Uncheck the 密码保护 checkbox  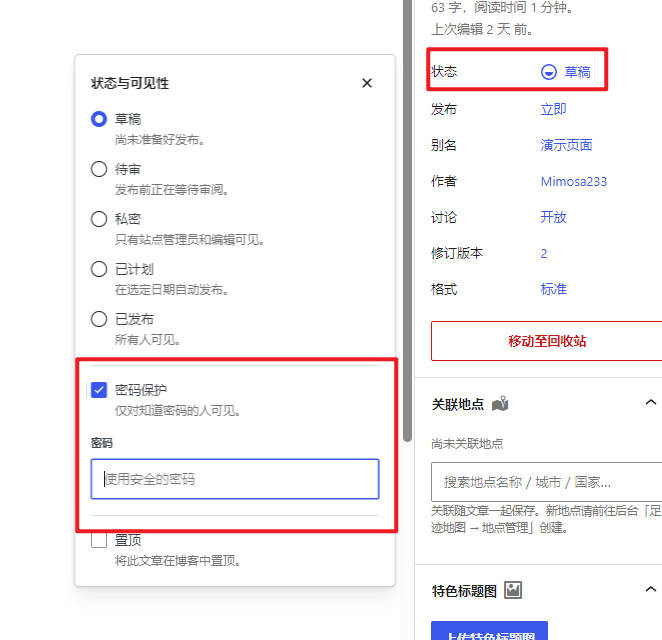coord(99,390)
